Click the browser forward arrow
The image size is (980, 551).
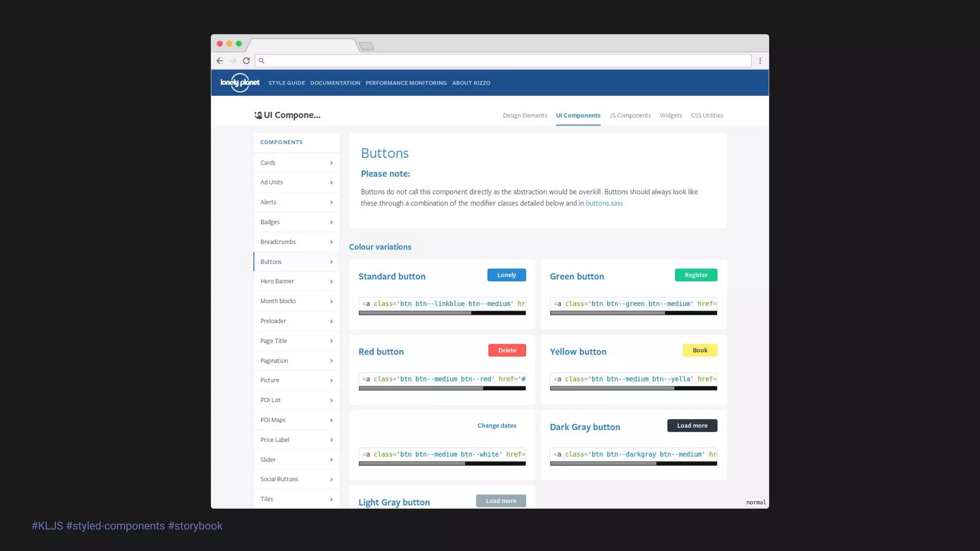[x=233, y=61]
